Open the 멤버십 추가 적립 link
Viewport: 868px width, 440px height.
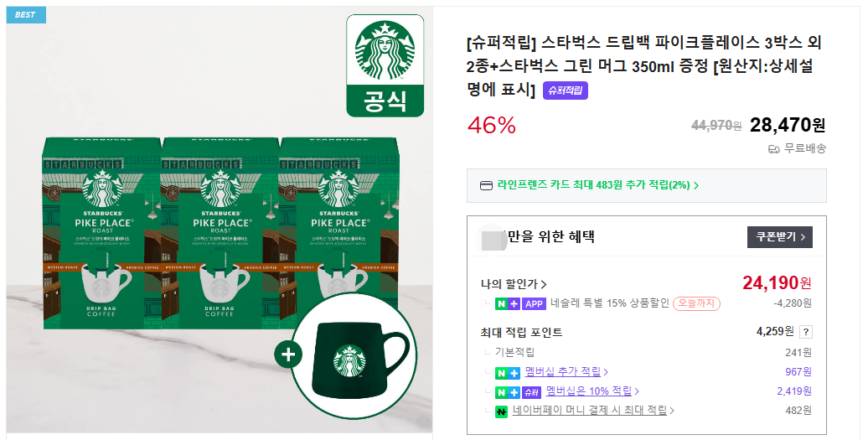[x=566, y=372]
